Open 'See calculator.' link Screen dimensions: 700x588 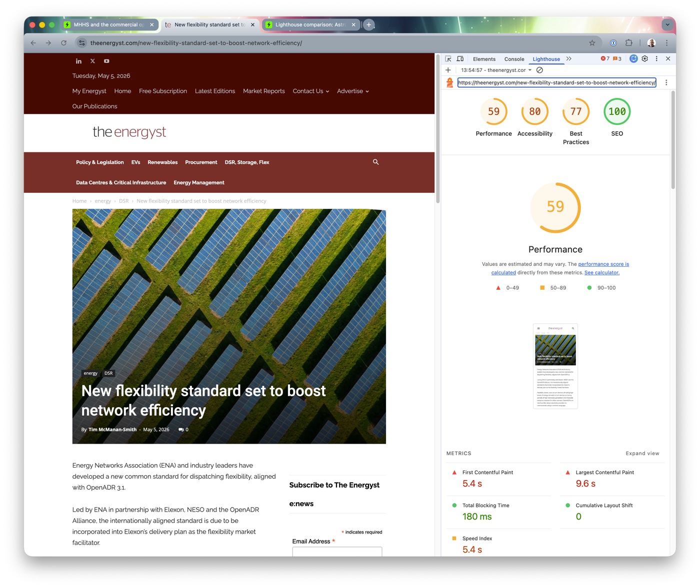[x=602, y=273]
